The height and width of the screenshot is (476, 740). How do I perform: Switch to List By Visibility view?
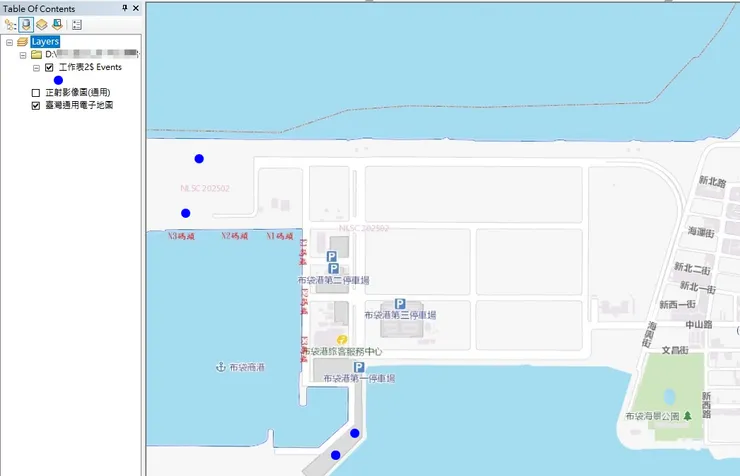click(42, 25)
